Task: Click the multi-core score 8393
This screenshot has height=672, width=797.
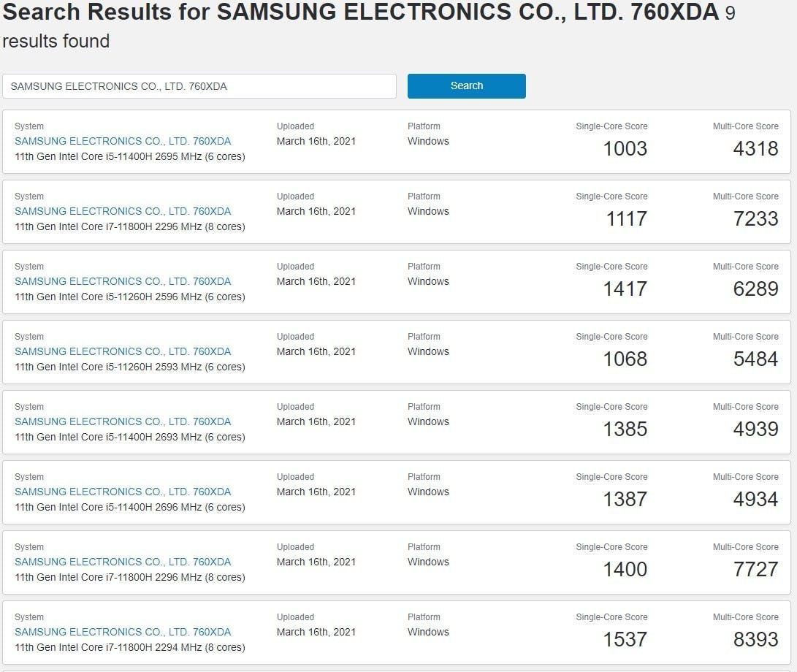Action: (755, 640)
